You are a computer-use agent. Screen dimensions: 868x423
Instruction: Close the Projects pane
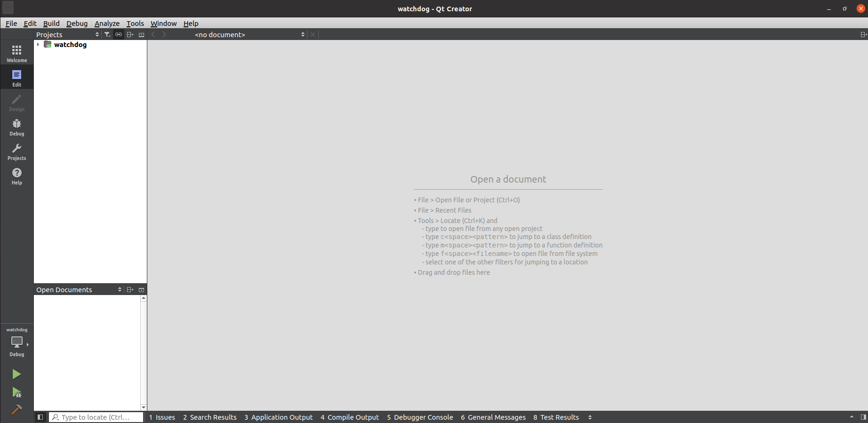tap(141, 34)
